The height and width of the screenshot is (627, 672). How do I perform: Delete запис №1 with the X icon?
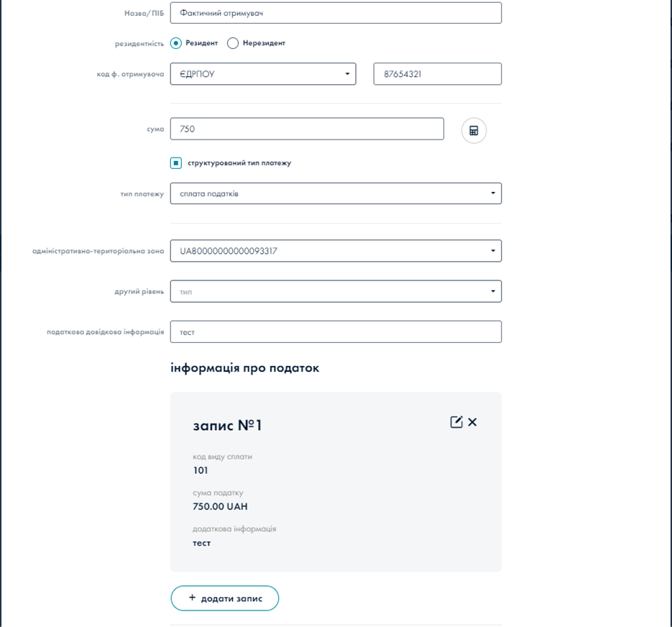coord(472,422)
